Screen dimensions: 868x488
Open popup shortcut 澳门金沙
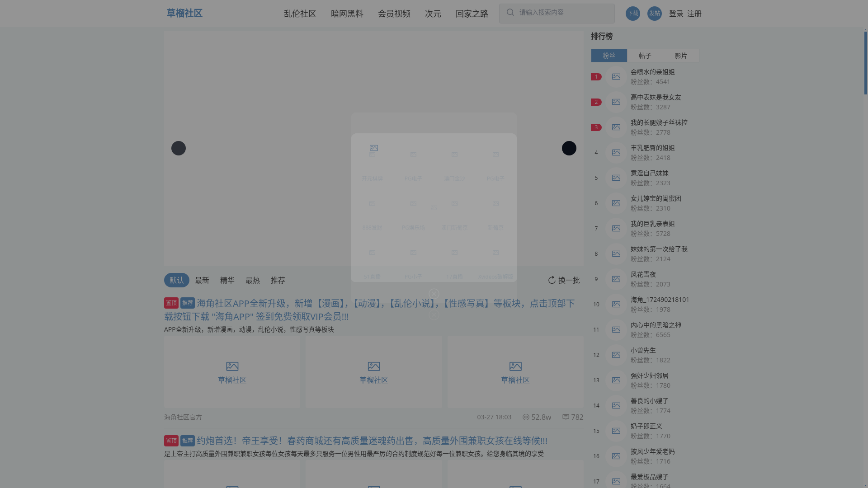click(454, 178)
